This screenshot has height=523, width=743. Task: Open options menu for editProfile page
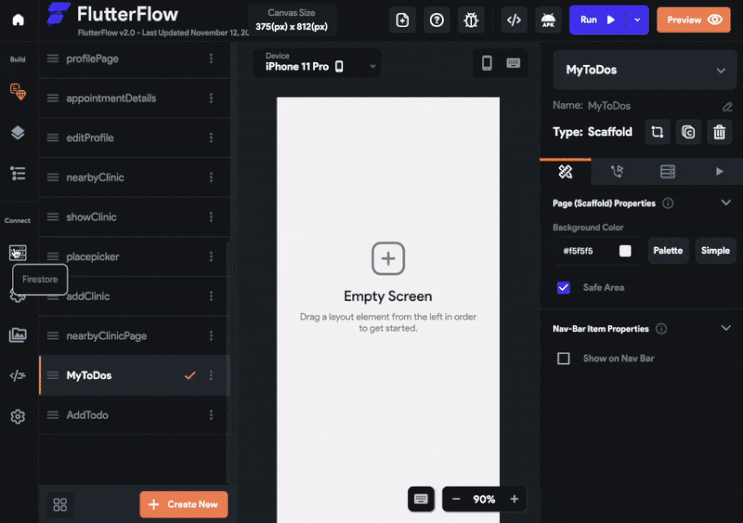(211, 138)
